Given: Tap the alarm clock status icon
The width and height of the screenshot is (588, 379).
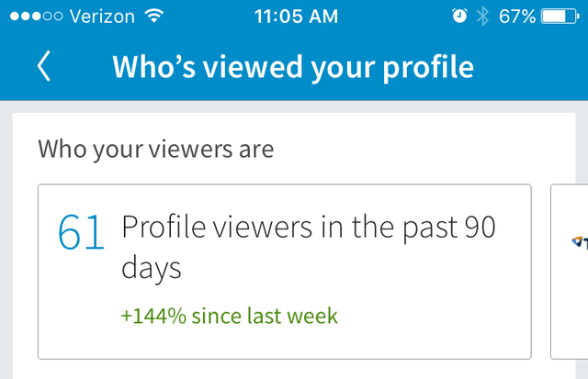Looking at the screenshot, I should tap(459, 17).
